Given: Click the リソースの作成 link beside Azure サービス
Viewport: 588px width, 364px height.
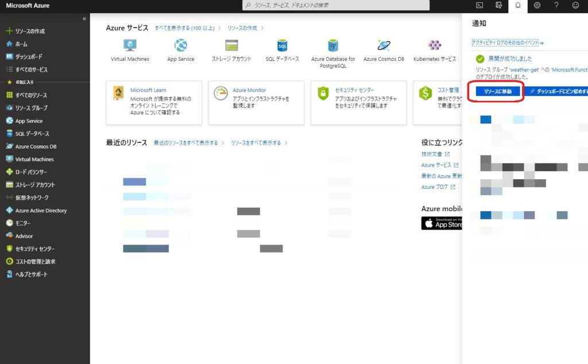Looking at the screenshot, I should pyautogui.click(x=242, y=28).
